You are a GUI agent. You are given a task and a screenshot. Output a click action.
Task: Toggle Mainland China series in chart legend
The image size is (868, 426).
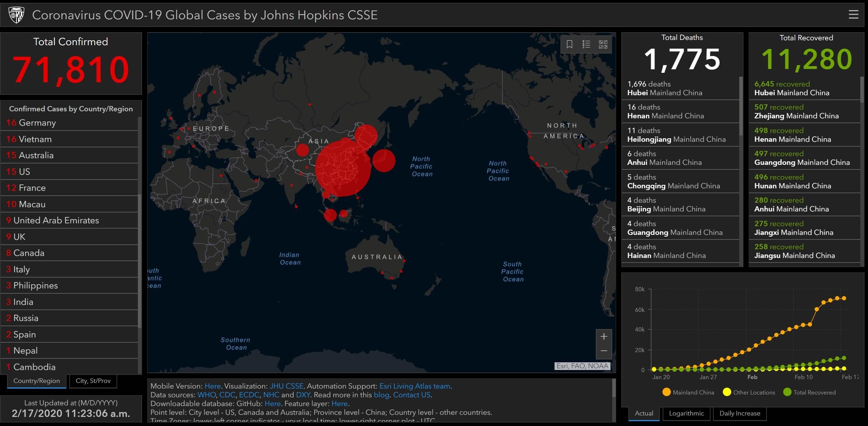(689, 392)
